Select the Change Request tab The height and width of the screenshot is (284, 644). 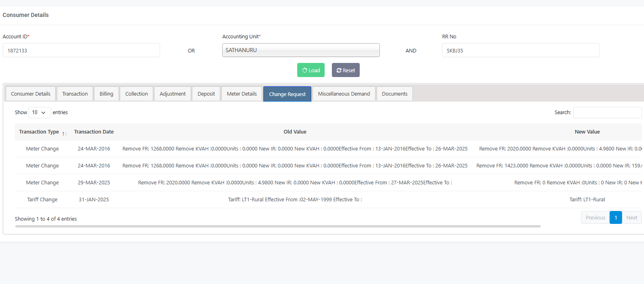pyautogui.click(x=288, y=94)
